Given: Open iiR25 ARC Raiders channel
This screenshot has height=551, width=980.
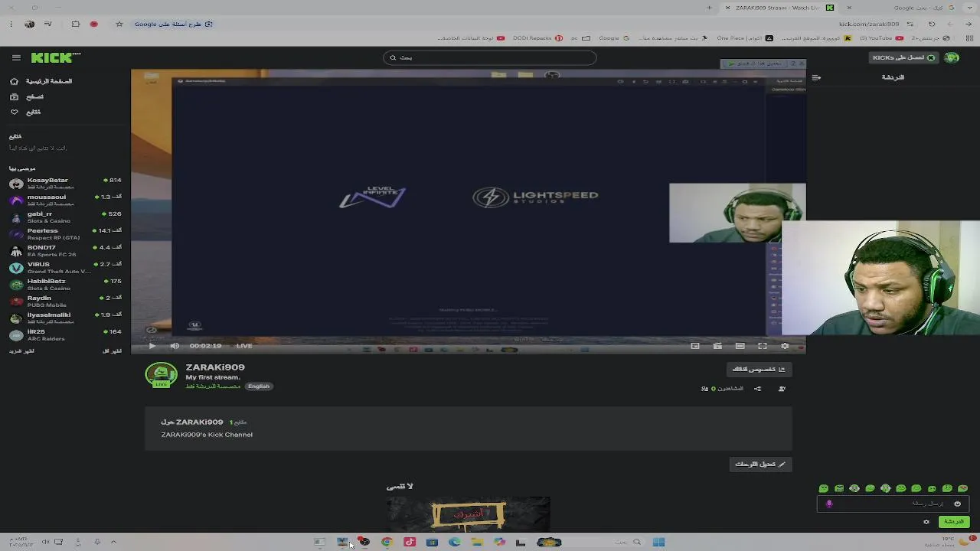Looking at the screenshot, I should pyautogui.click(x=65, y=334).
